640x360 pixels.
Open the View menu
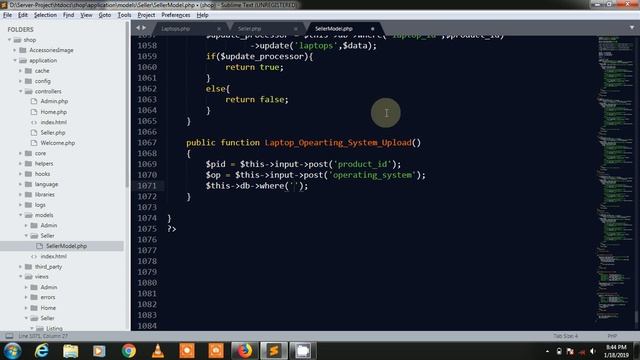[x=86, y=15]
